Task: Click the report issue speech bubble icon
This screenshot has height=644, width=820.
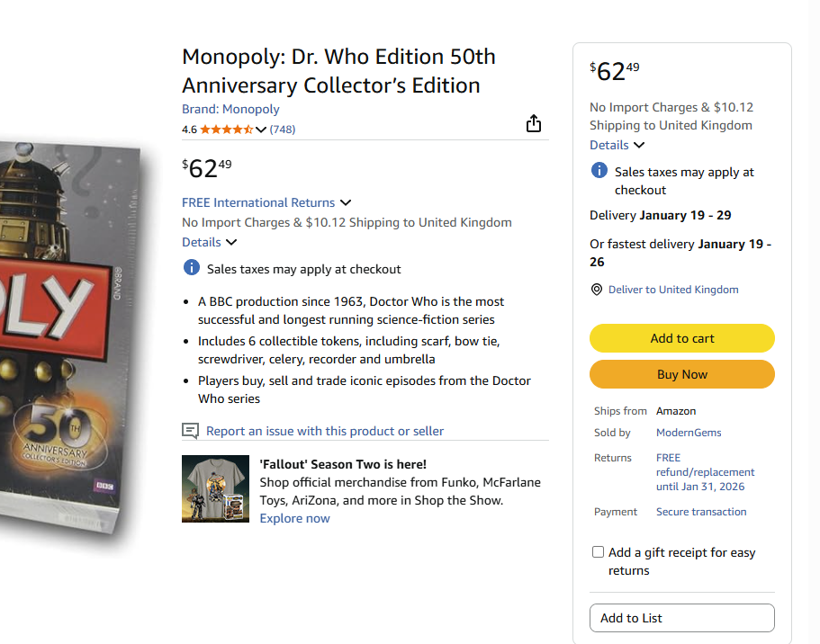Action: tap(190, 431)
